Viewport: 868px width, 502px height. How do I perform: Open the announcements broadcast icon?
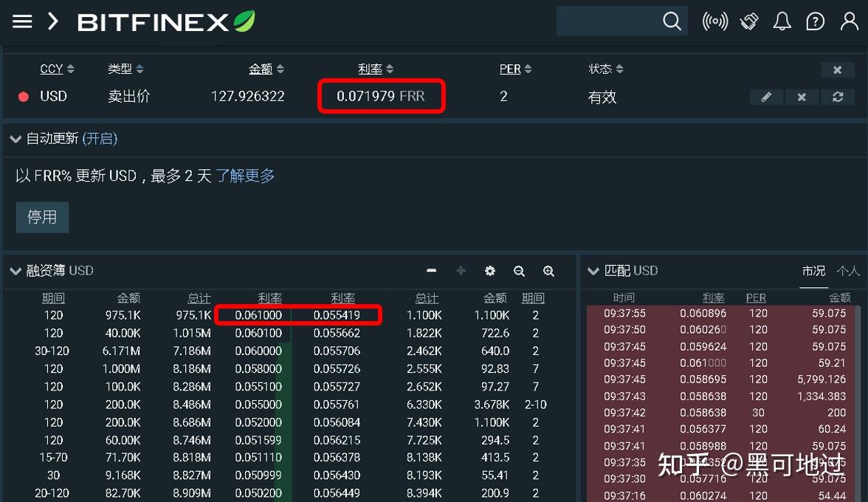pyautogui.click(x=714, y=21)
